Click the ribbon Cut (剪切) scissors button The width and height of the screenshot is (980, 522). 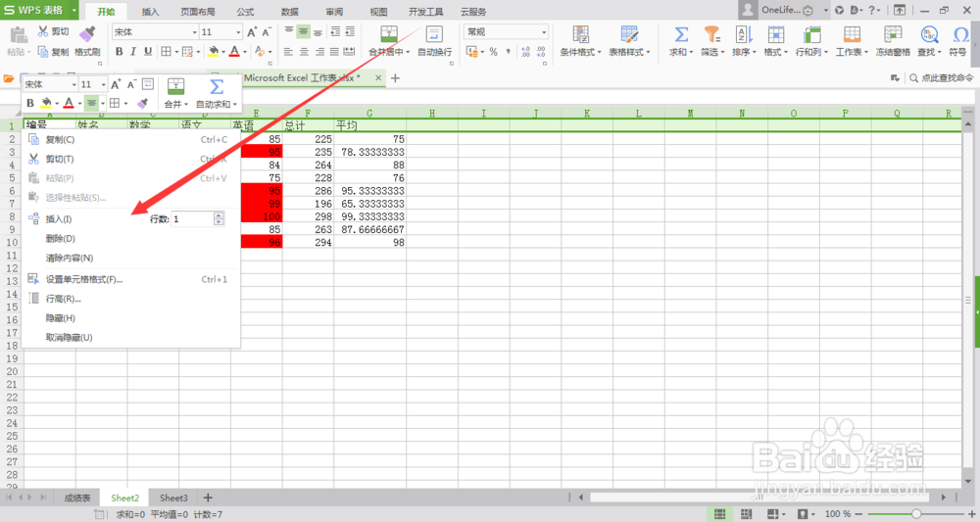[x=53, y=31]
